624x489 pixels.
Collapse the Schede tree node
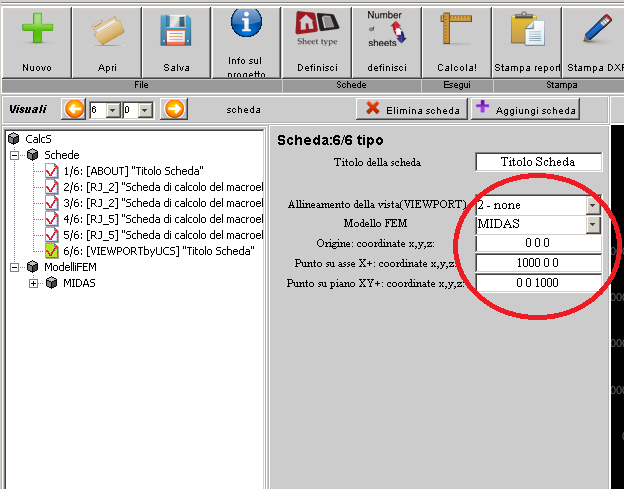tap(15, 155)
